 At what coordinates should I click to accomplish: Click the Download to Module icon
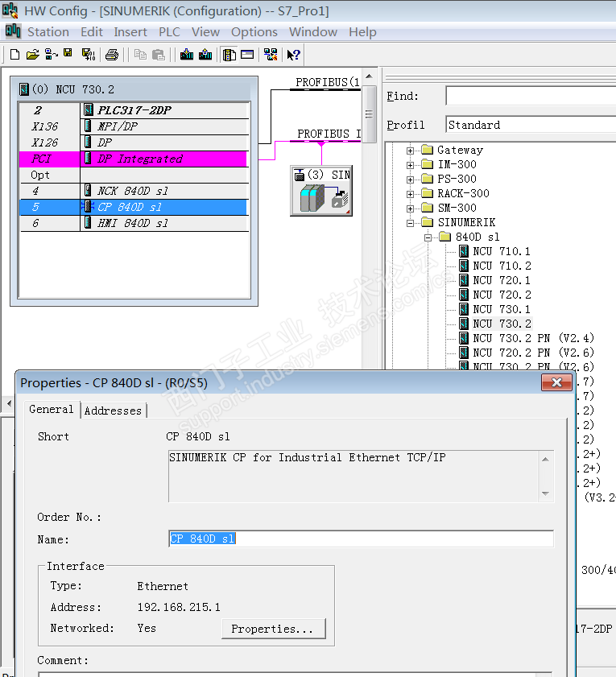click(187, 55)
